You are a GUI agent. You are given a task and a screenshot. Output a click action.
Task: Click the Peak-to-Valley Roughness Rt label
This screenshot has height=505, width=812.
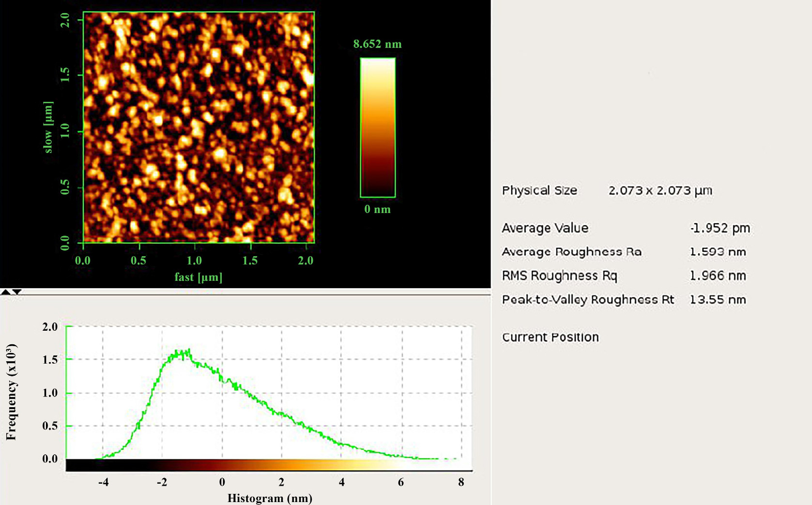[587, 300]
